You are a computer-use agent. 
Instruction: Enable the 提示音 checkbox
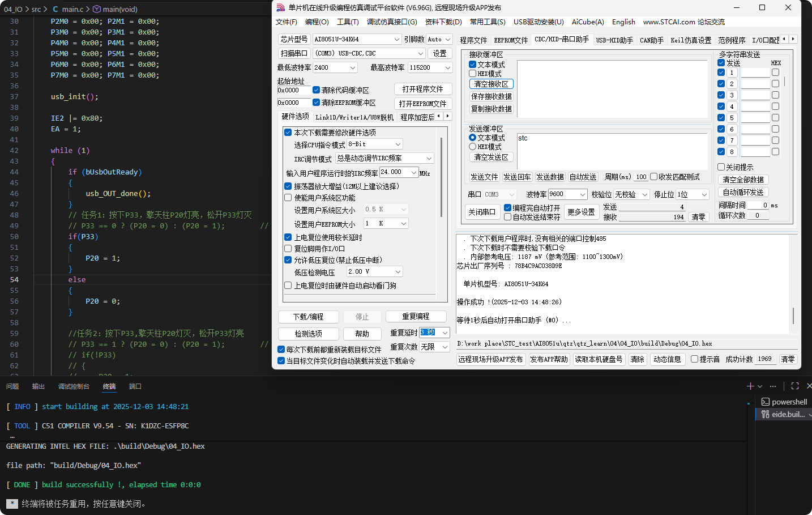[x=694, y=359]
